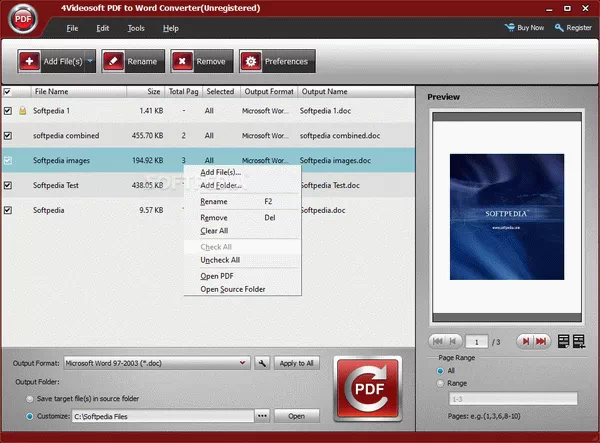Viewport: 600px width, 443px height.
Task: Uncheck the Softpedia Test checkbox
Action: pos(8,186)
